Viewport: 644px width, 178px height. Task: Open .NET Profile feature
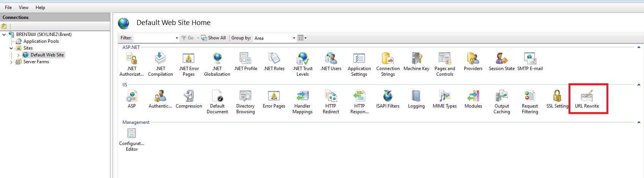point(246,62)
